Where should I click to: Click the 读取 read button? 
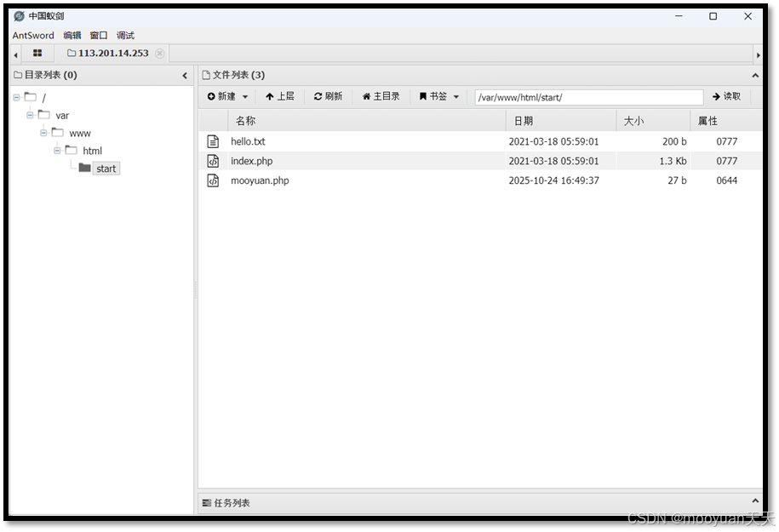point(726,96)
